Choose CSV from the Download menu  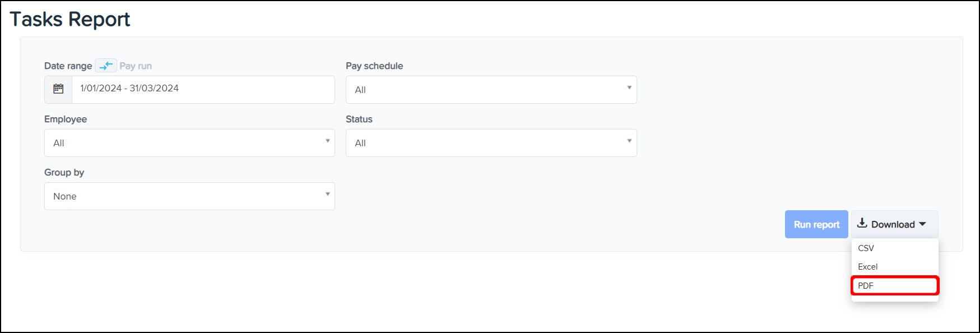pos(866,248)
